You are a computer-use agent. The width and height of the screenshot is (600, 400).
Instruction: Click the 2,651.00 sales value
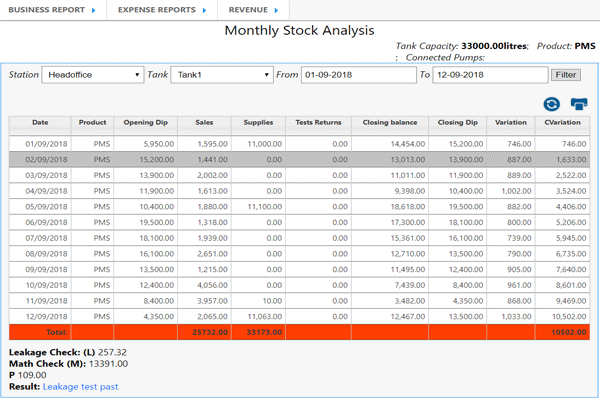[213, 254]
